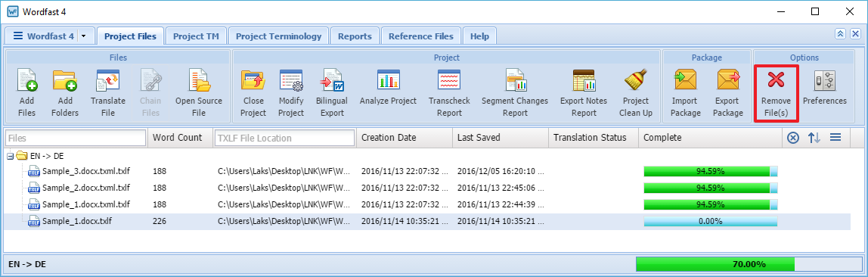This screenshot has width=868, height=277.
Task: Click the 2016/11/13 22:44:39 last saved value
Action: click(501, 204)
